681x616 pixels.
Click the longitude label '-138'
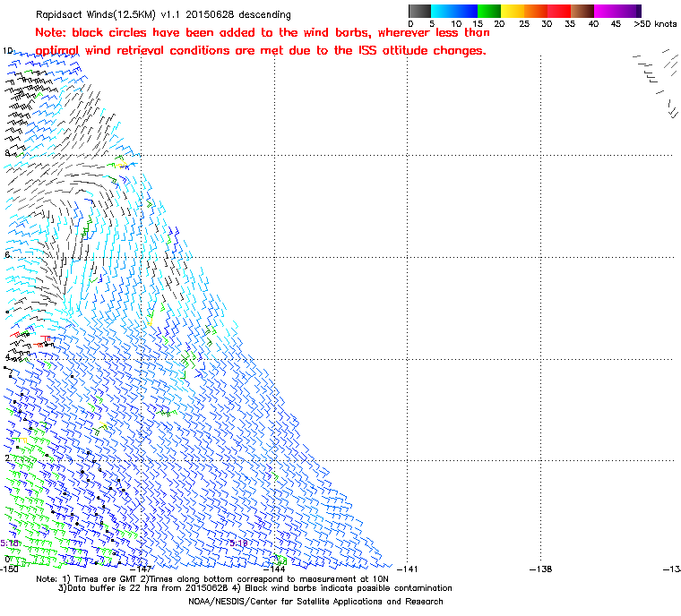[x=540, y=569]
